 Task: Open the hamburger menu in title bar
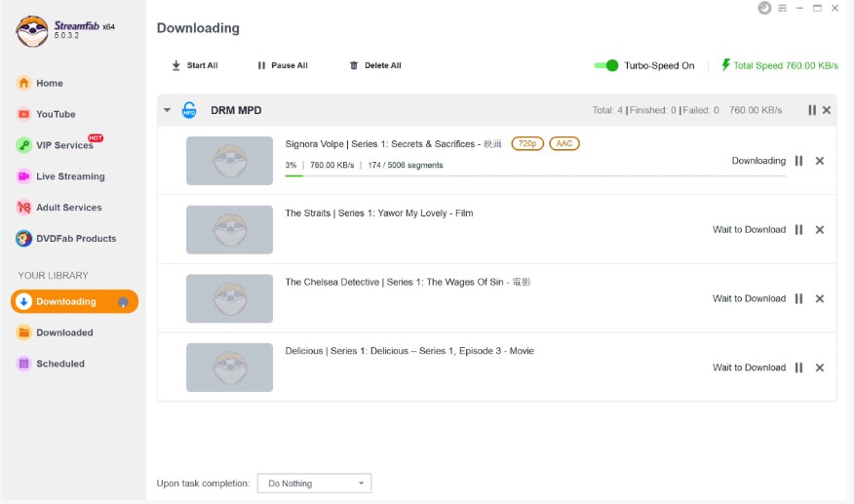782,8
